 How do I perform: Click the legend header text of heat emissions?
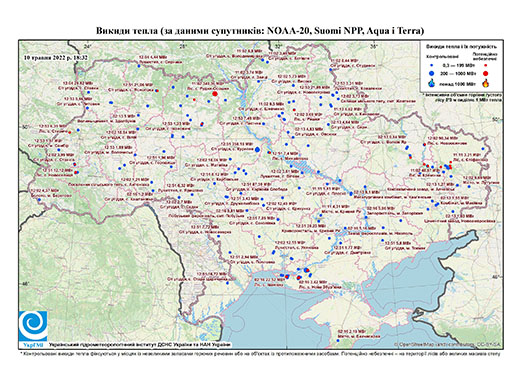(x=462, y=46)
